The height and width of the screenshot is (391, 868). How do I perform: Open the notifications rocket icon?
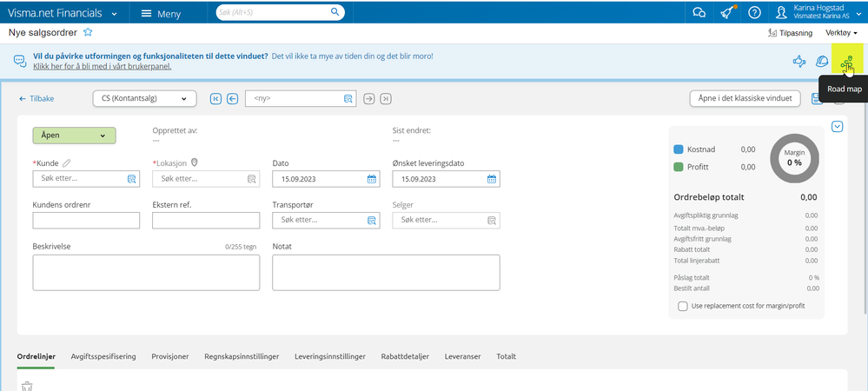pyautogui.click(x=726, y=12)
